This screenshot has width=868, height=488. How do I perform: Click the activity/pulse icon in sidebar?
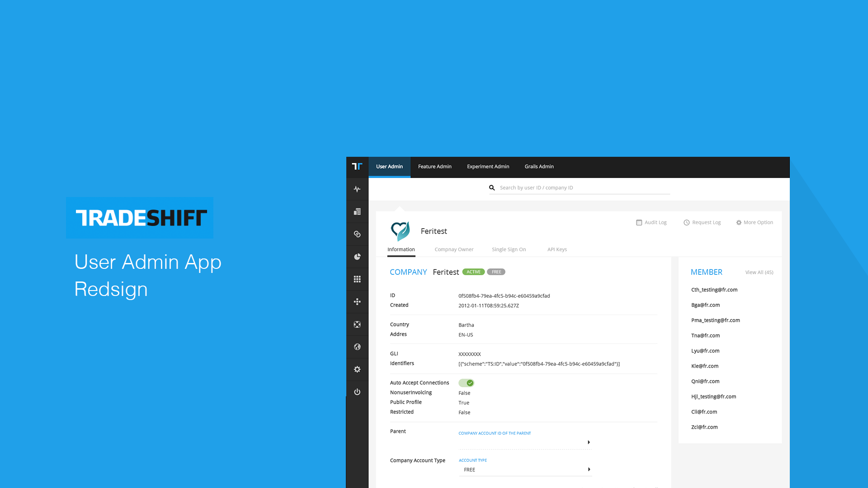[x=357, y=189]
